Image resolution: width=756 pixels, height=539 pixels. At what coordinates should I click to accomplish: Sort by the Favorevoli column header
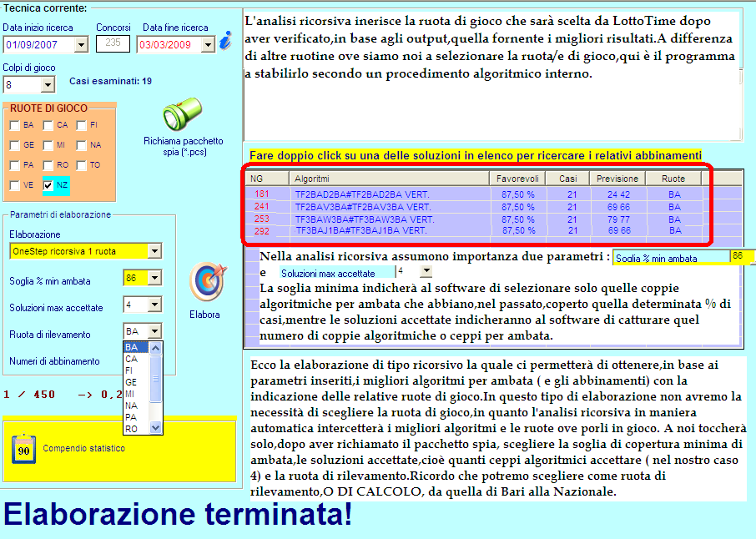[x=517, y=179]
